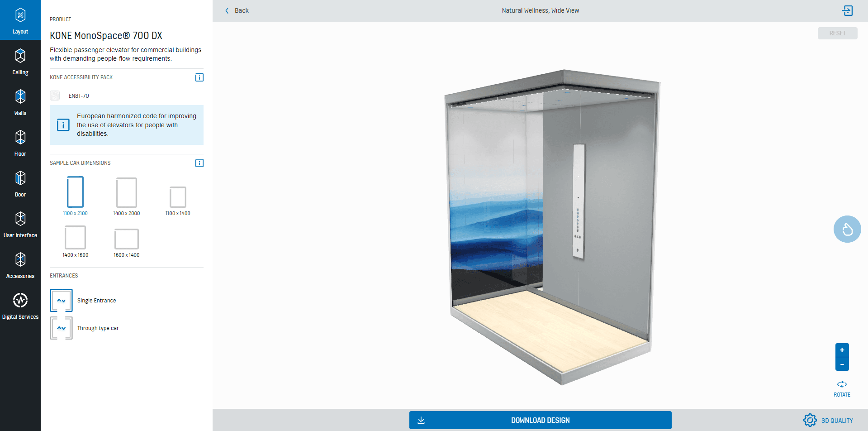Zoom in with the plus button
This screenshot has height=431, width=868.
pos(842,350)
